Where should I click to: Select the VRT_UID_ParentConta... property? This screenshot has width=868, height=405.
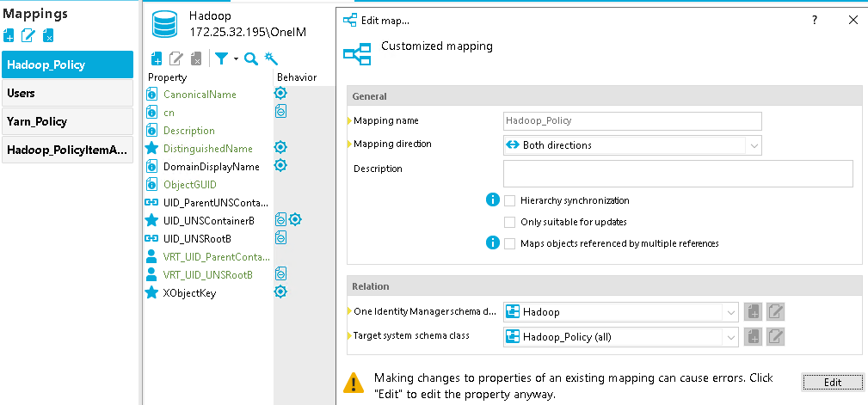(x=217, y=257)
